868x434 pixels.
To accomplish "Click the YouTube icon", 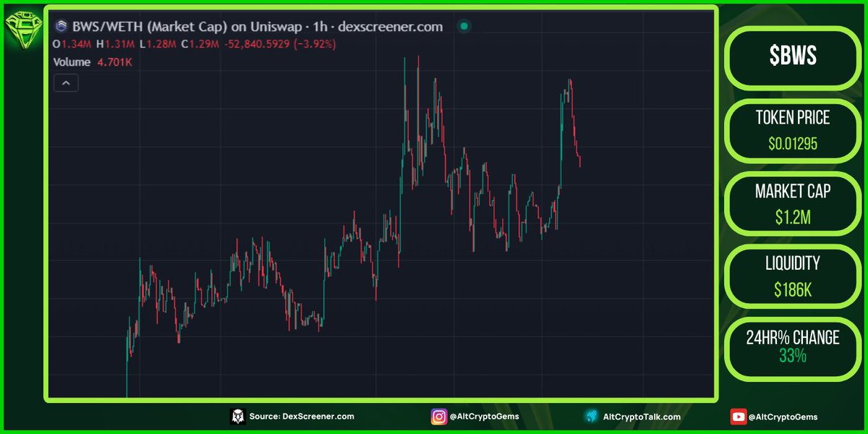I will [x=738, y=416].
